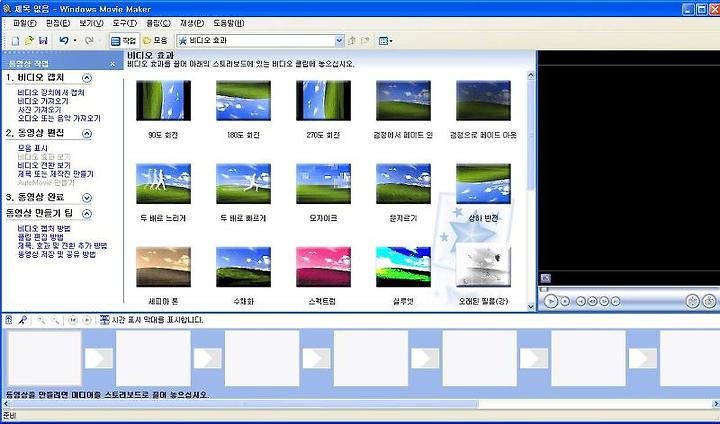The image size is (720, 424).
Task: Collapse the 동영상 만들기 팁 section
Action: tap(87, 214)
